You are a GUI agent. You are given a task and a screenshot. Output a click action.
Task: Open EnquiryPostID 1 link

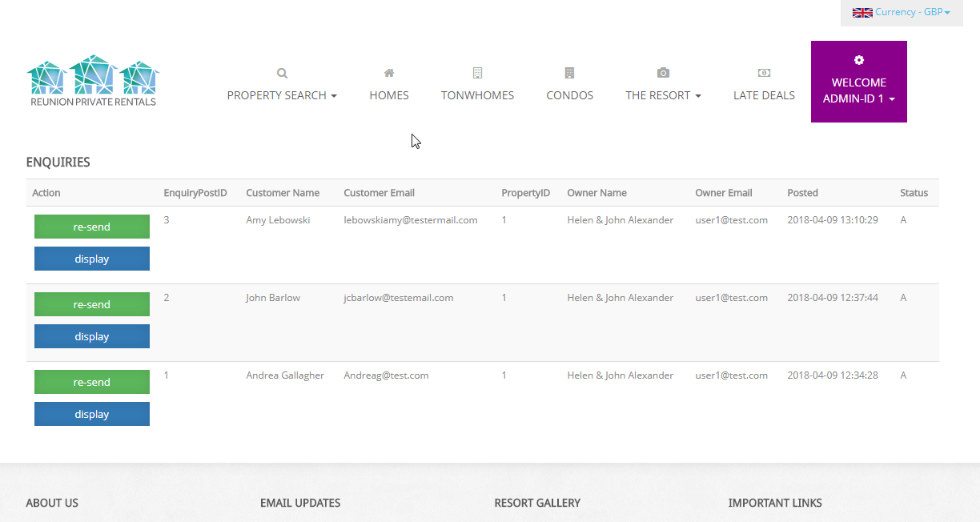[x=167, y=375]
